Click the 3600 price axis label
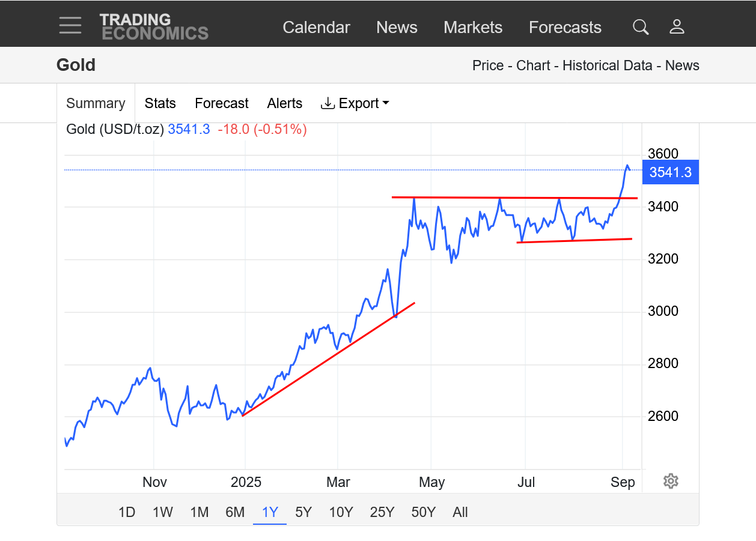Viewport: 756px width, 541px height. tap(663, 154)
